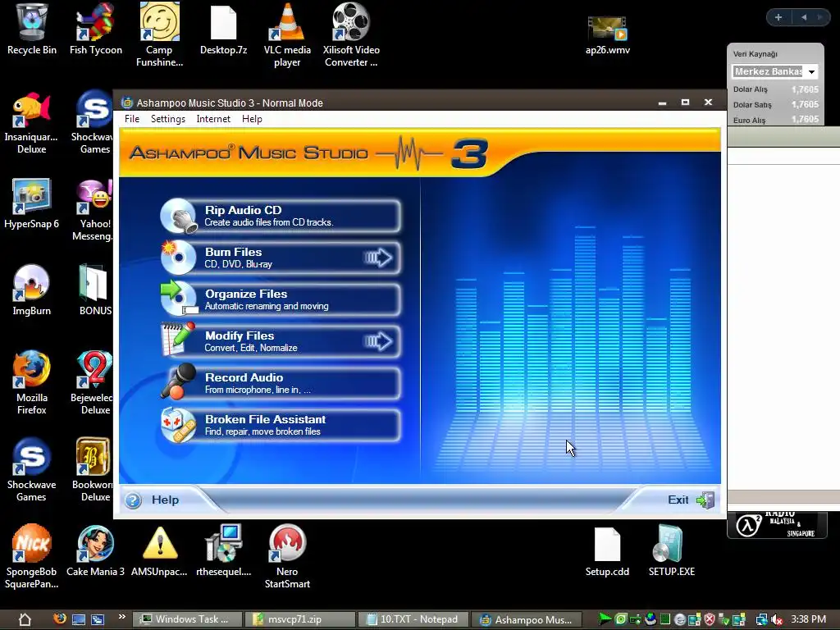Open Broken File Assistant option

[x=281, y=425]
